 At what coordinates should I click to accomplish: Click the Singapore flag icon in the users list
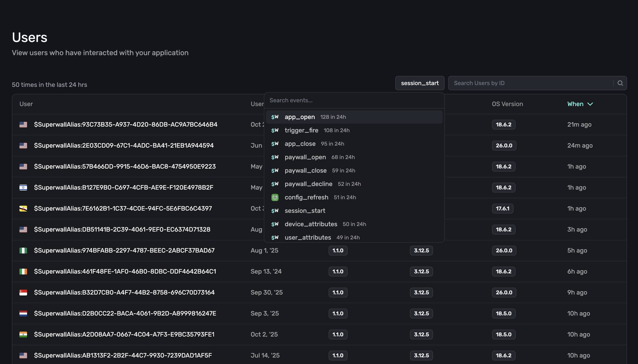23,293
